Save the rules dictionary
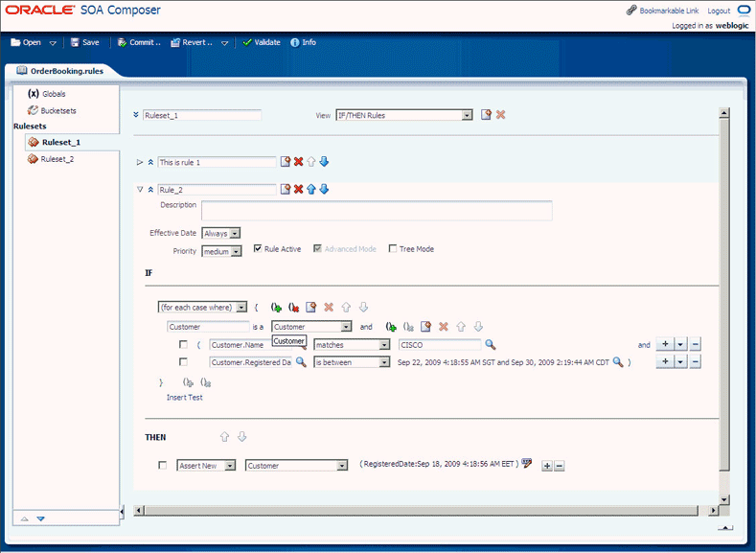 pyautogui.click(x=85, y=42)
